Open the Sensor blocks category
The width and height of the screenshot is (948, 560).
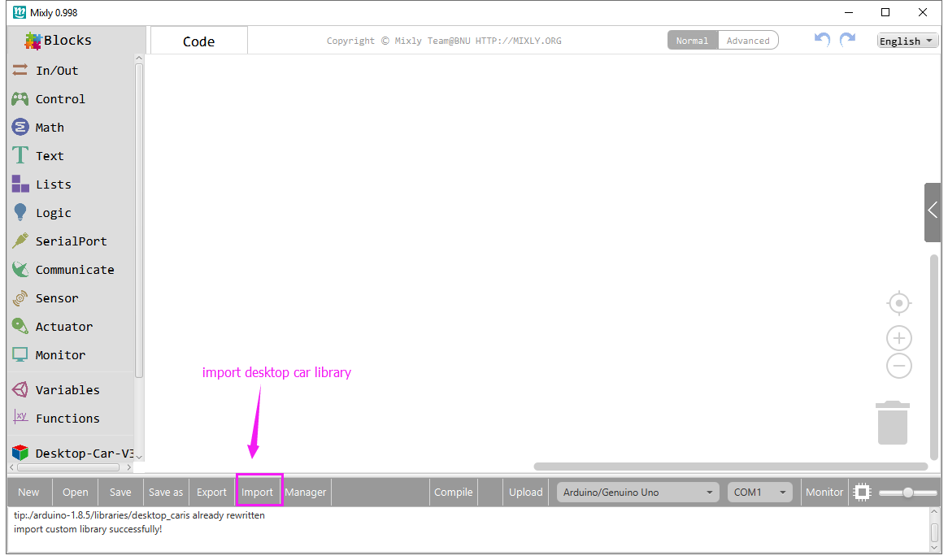tap(57, 298)
